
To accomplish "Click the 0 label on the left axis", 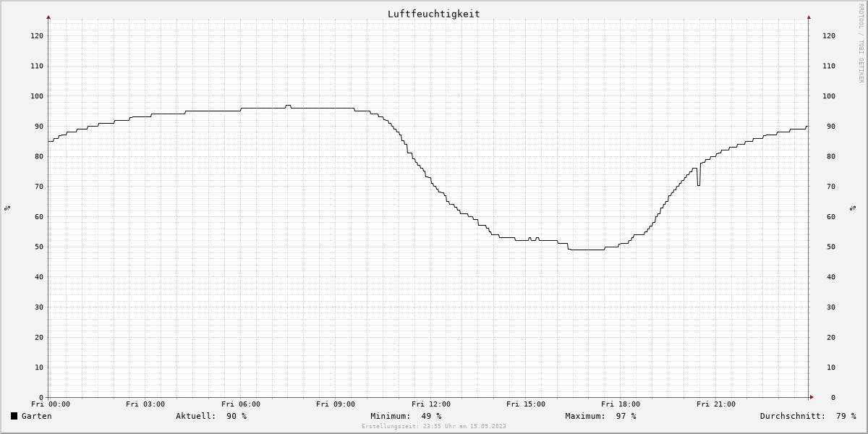I will tap(41, 398).
